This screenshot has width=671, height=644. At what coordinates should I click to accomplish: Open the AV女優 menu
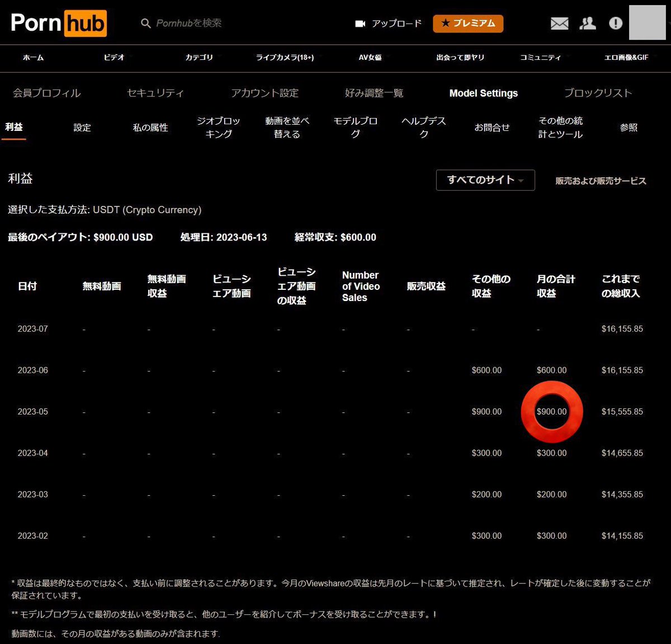point(370,58)
